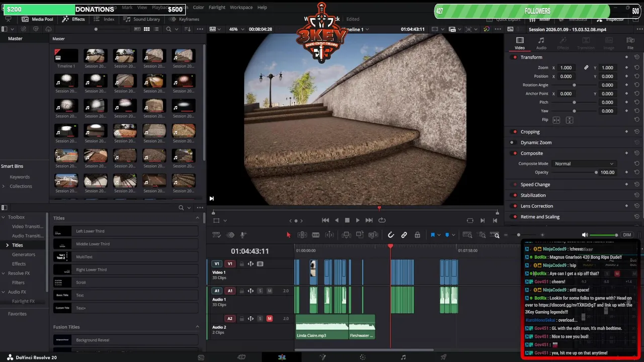Open the Media Pool panel
This screenshot has height=362, width=644.
click(37, 19)
